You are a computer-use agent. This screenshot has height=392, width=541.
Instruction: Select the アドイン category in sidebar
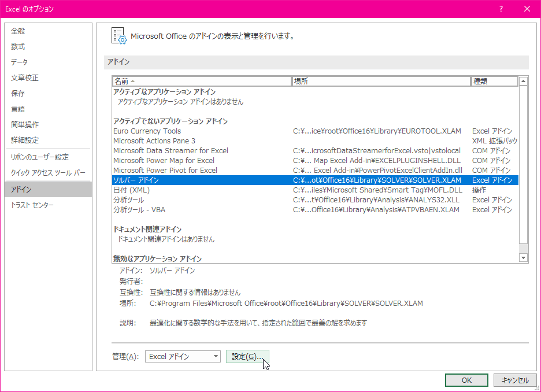[49, 189]
